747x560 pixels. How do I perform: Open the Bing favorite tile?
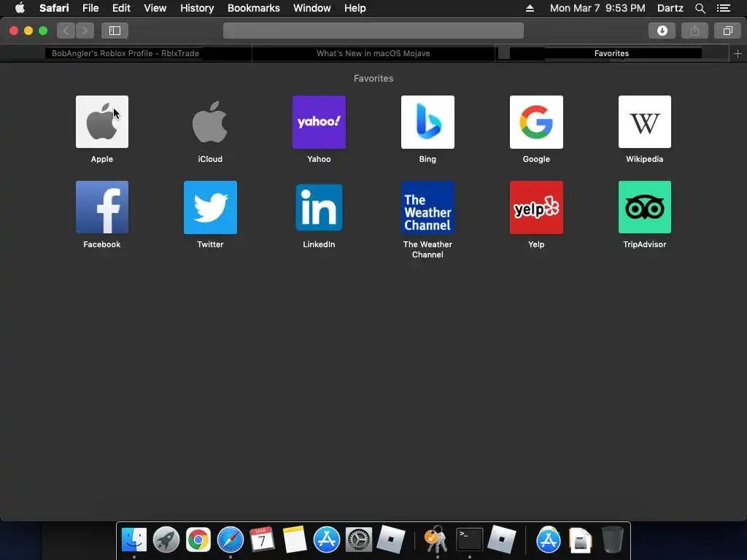coord(427,122)
